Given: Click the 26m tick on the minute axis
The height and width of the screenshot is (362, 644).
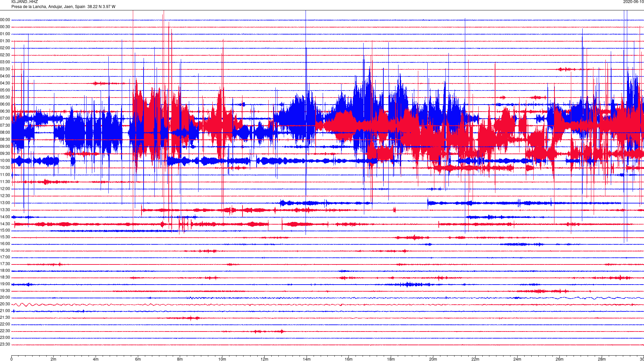Looking at the screenshot, I should pyautogui.click(x=559, y=359).
